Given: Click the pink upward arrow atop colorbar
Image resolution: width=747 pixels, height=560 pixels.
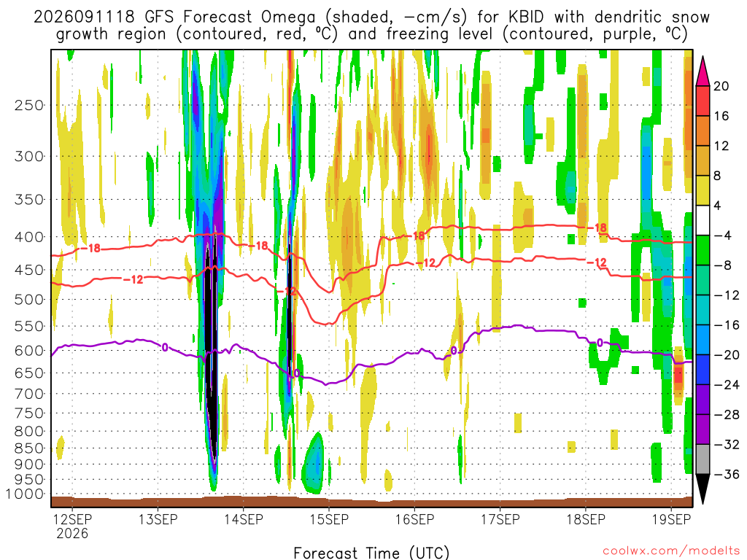Looking at the screenshot, I should click(x=703, y=71).
